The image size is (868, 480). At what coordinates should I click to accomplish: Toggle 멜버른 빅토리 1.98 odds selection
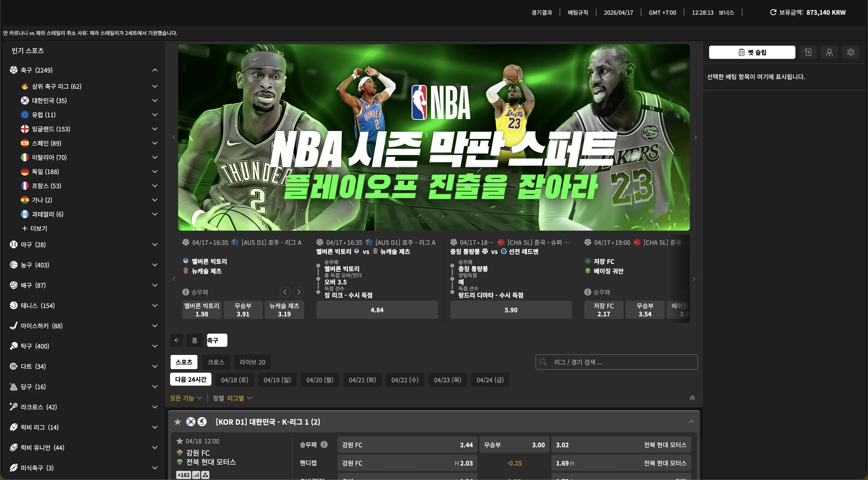point(202,310)
